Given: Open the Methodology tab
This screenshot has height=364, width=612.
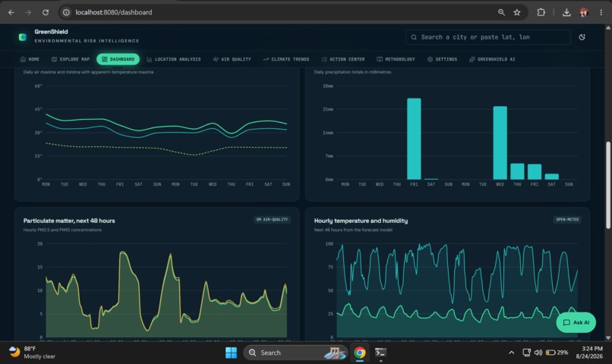Looking at the screenshot, I should 396,59.
